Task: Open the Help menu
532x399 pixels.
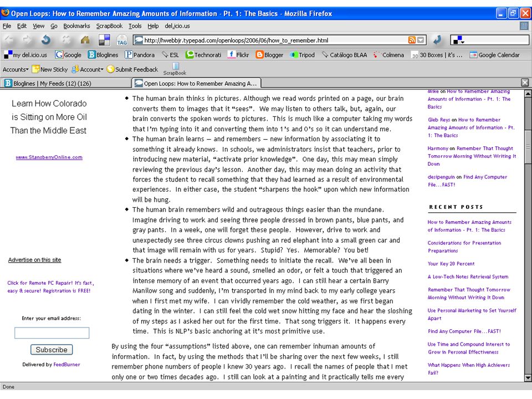Action: [x=153, y=26]
